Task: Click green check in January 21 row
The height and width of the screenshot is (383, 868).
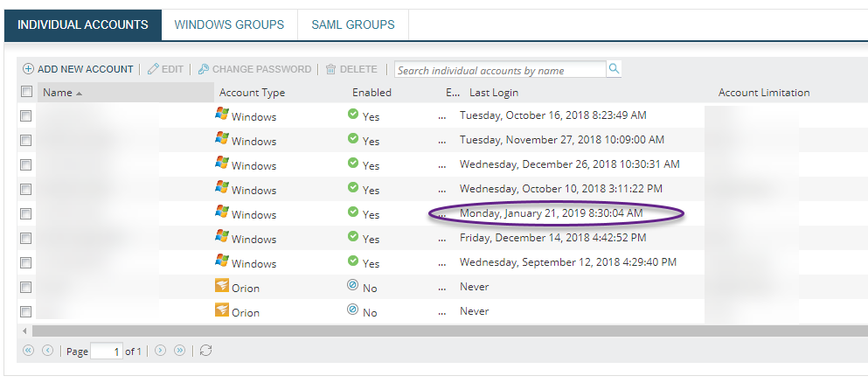Action: (x=352, y=212)
